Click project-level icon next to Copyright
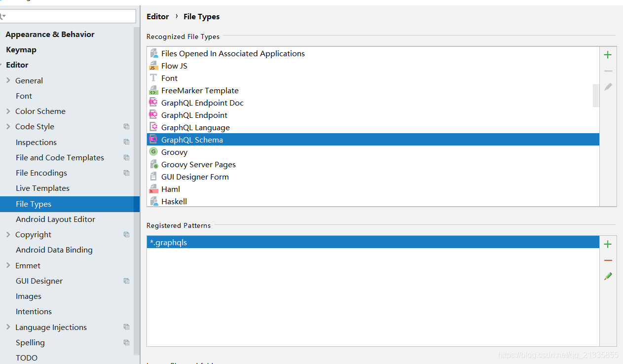This screenshot has width=623, height=364. coord(126,235)
